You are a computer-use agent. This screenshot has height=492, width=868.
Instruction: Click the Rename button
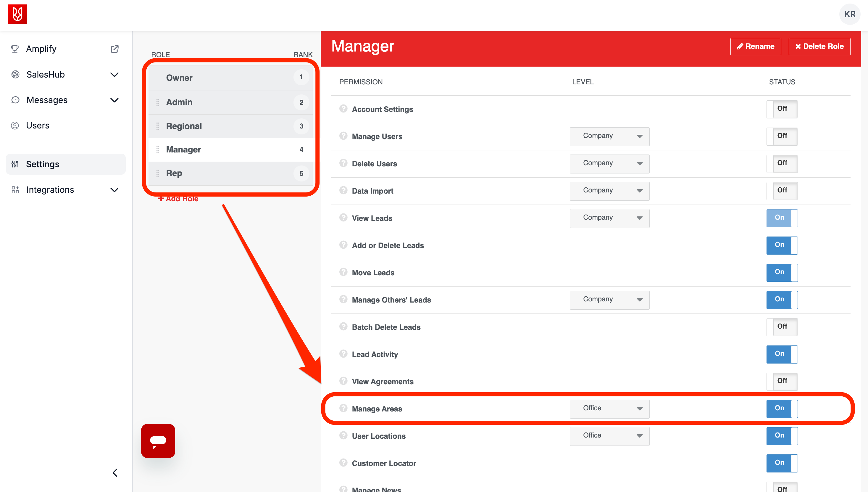[756, 47]
